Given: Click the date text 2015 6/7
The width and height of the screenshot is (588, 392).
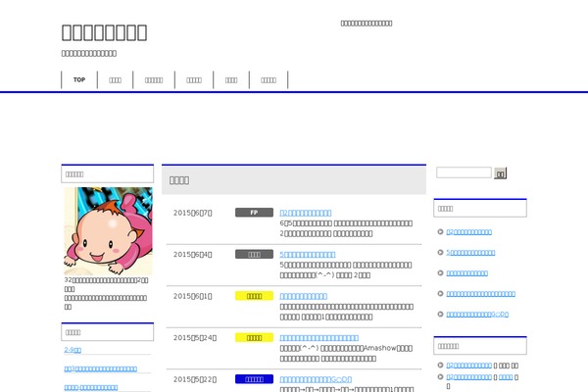Looking at the screenshot, I should pos(193,213).
